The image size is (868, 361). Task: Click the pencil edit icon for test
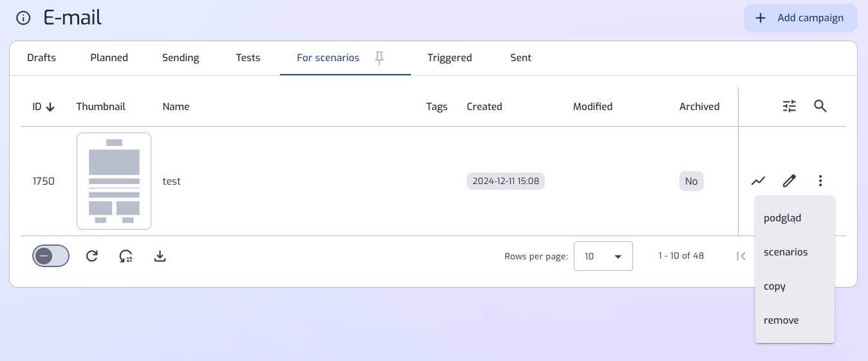[789, 181]
